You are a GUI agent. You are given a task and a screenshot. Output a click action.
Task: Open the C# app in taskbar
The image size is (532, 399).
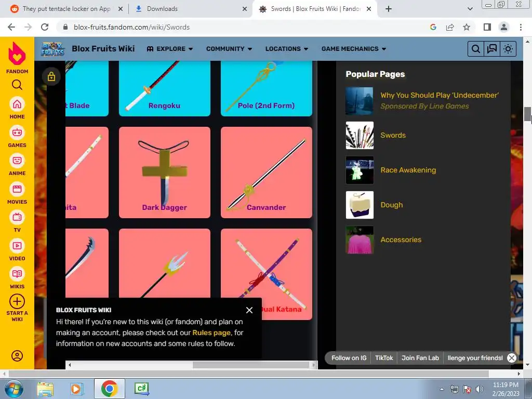[x=141, y=389]
